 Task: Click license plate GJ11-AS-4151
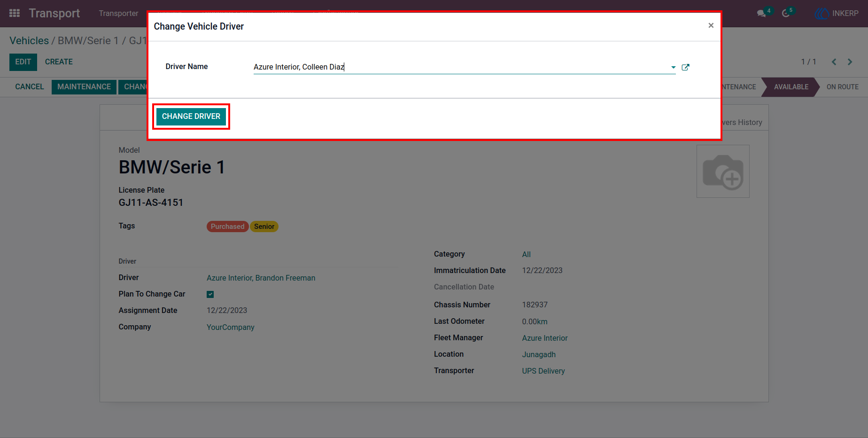[151, 203]
